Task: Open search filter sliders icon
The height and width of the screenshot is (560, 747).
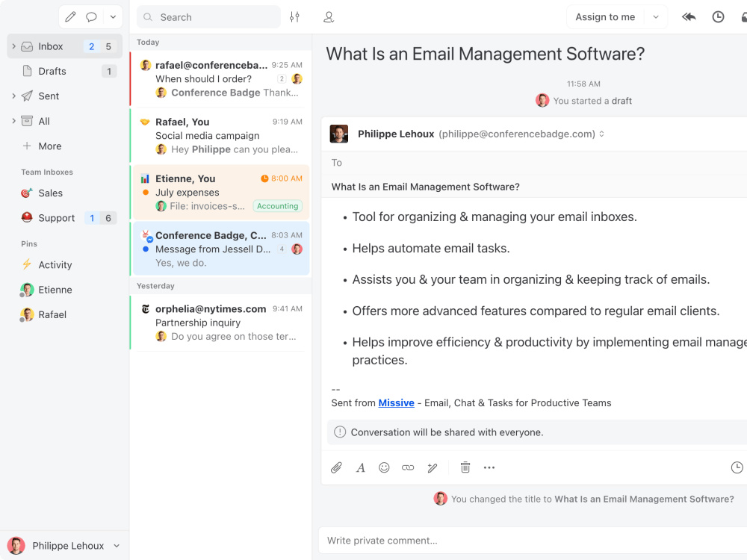Action: [x=294, y=17]
